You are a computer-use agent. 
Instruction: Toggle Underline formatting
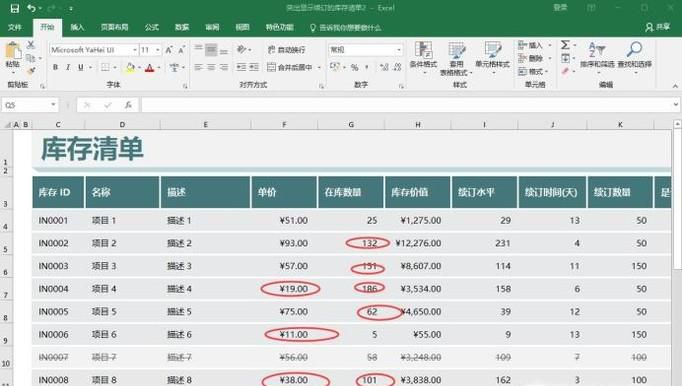tap(80, 67)
